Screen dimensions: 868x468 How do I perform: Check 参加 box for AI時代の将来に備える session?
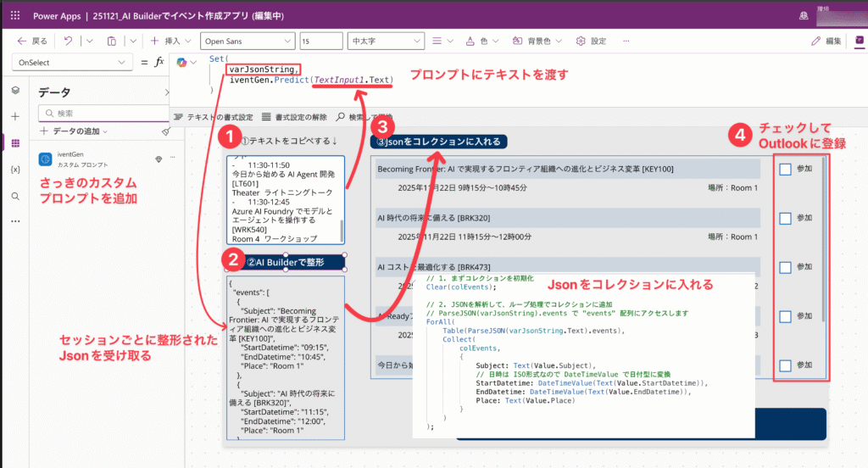pyautogui.click(x=785, y=218)
